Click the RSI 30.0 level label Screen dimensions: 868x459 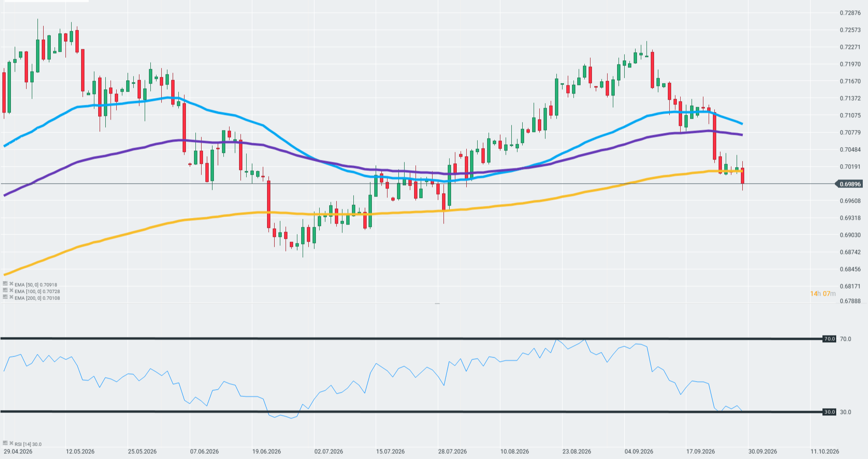tap(830, 412)
